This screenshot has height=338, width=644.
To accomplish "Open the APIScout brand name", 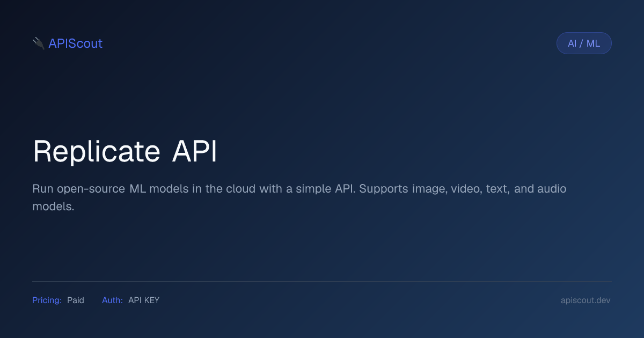I will tap(75, 43).
